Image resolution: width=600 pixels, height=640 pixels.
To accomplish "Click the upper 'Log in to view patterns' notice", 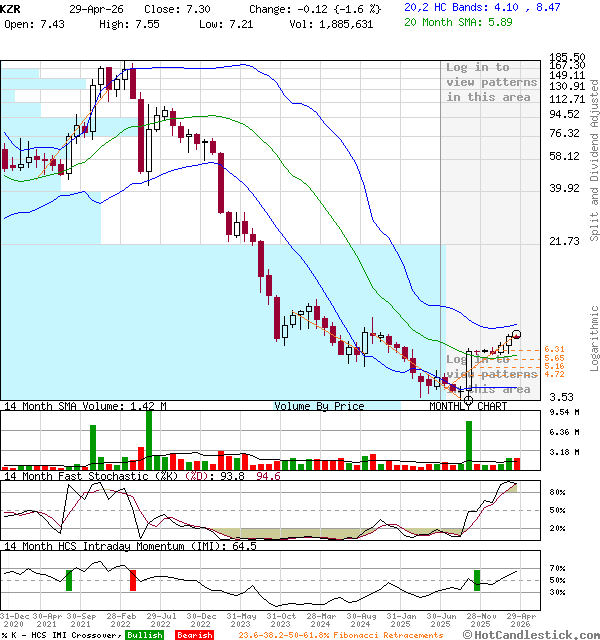I will tap(491, 82).
